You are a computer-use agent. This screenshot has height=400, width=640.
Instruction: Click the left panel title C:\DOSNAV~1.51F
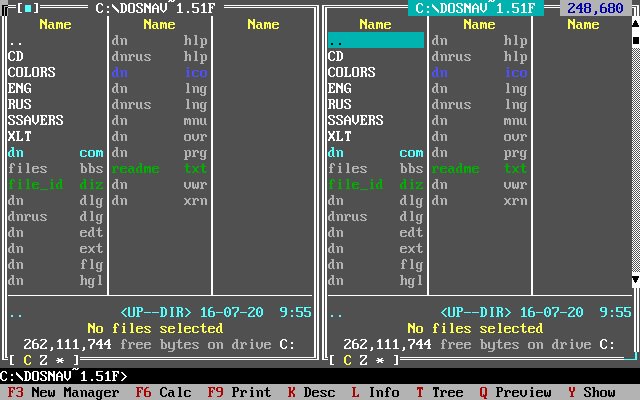tap(155, 8)
